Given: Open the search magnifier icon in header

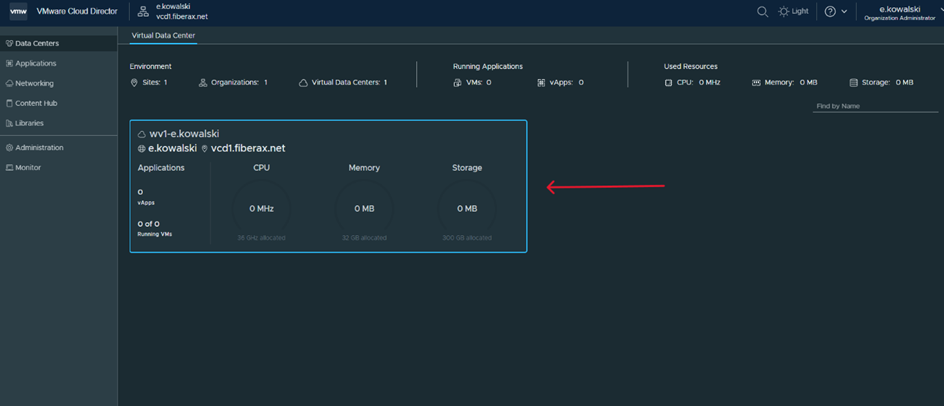Looking at the screenshot, I should 762,12.
